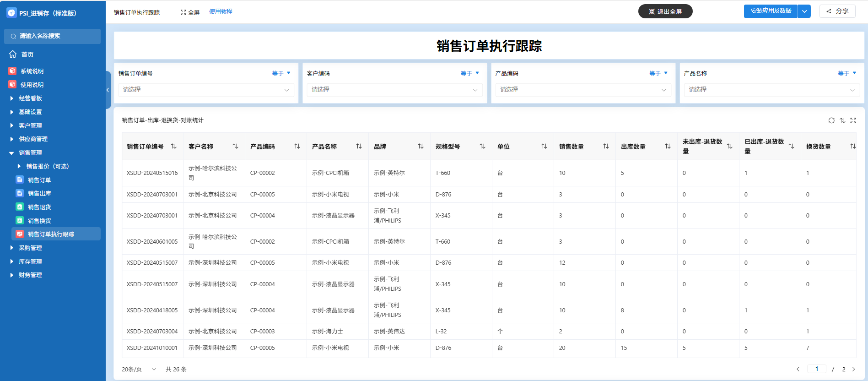
Task: Open the 20条/页 page size dropdown
Action: pos(139,369)
